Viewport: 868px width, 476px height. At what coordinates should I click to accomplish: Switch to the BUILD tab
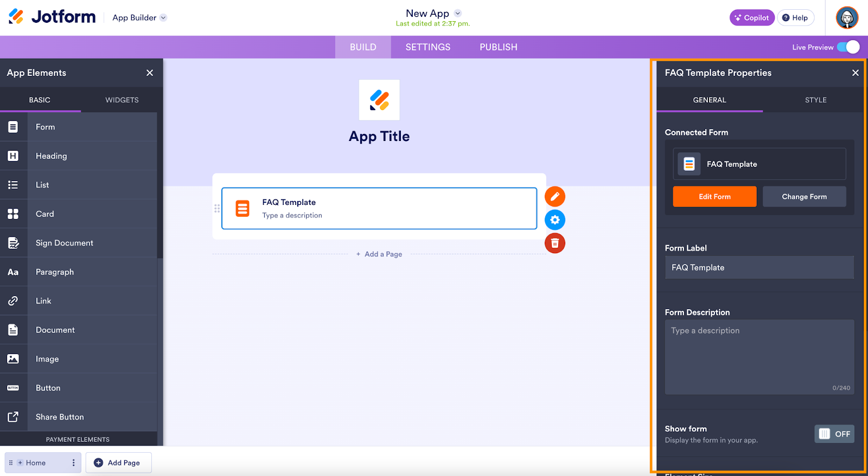coord(363,47)
